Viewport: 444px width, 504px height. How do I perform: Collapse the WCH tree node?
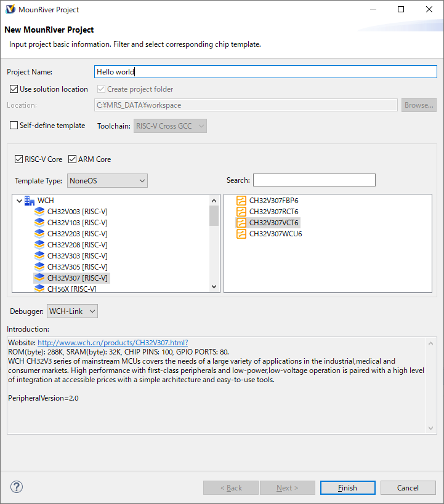(x=19, y=201)
